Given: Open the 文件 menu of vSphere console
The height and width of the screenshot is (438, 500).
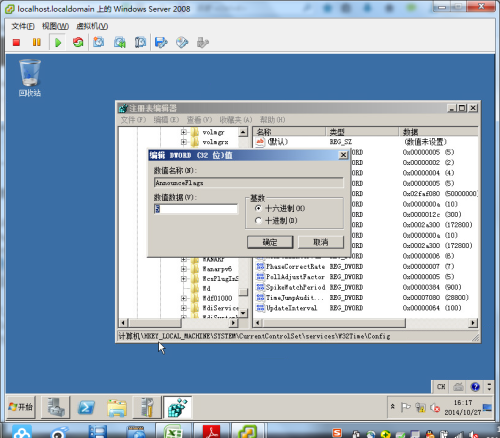Looking at the screenshot, I should click(23, 26).
